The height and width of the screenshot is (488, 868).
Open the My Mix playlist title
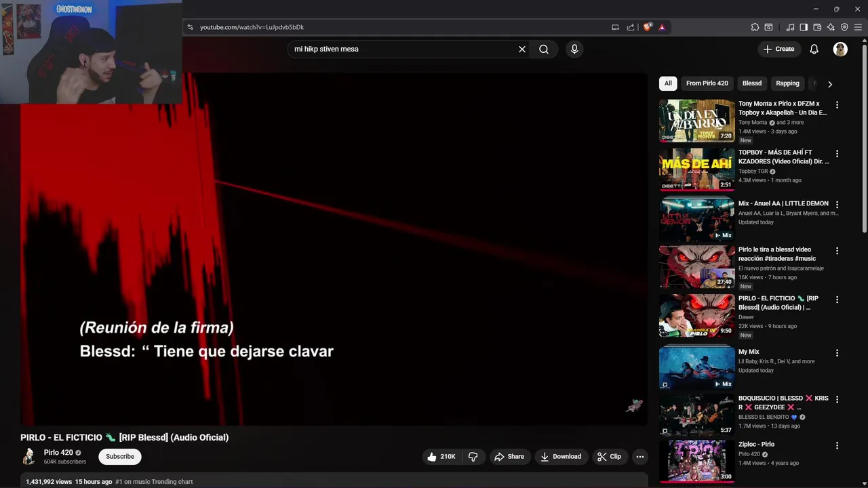[749, 352]
